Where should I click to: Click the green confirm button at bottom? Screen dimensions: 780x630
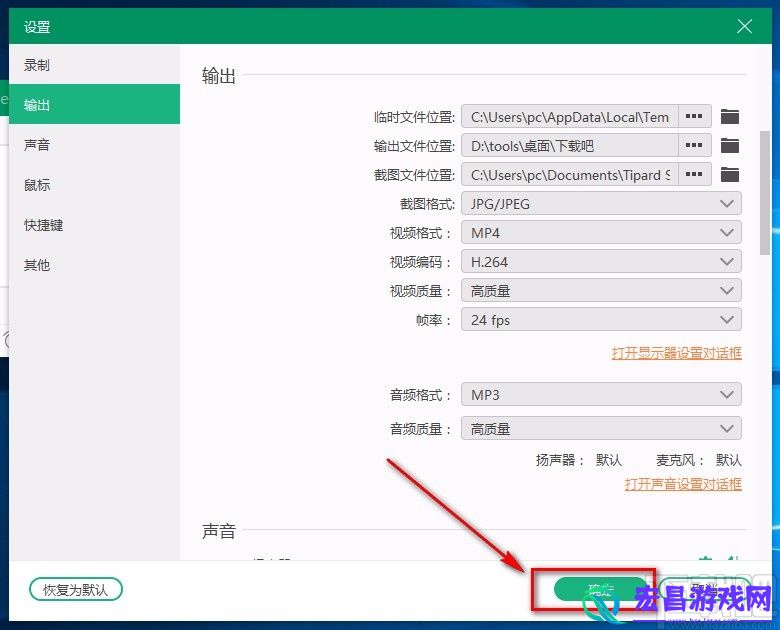(600, 590)
